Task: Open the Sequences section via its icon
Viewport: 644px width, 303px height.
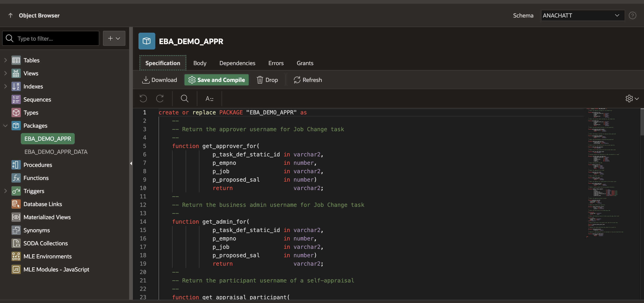Action: [x=16, y=99]
